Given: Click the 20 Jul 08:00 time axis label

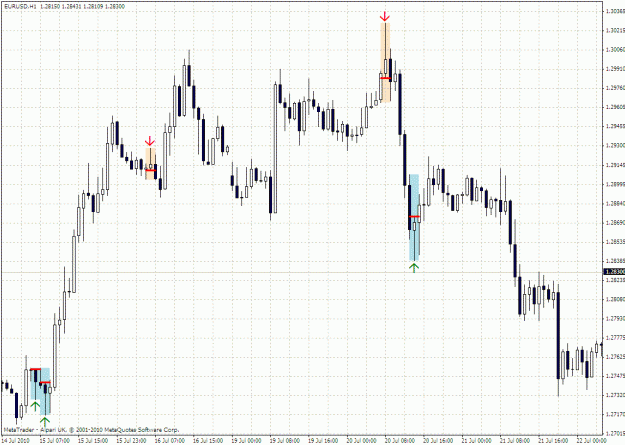Looking at the screenshot, I should click(401, 441).
